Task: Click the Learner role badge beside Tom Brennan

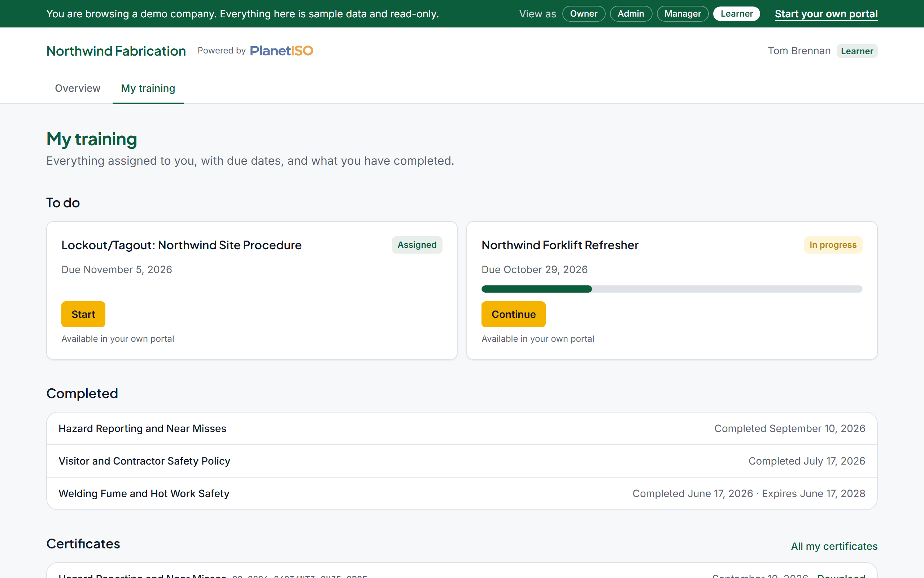Action: click(x=857, y=51)
